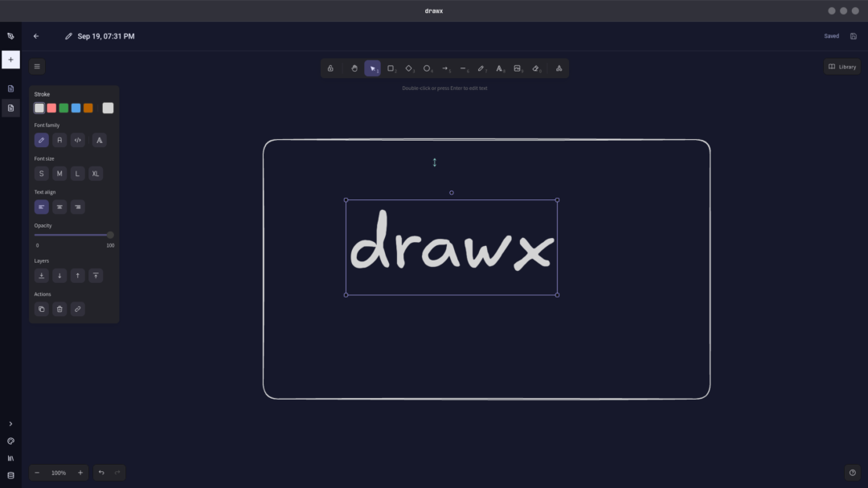Choose the hand-drawn font family
The height and width of the screenshot is (488, 868).
(42, 140)
